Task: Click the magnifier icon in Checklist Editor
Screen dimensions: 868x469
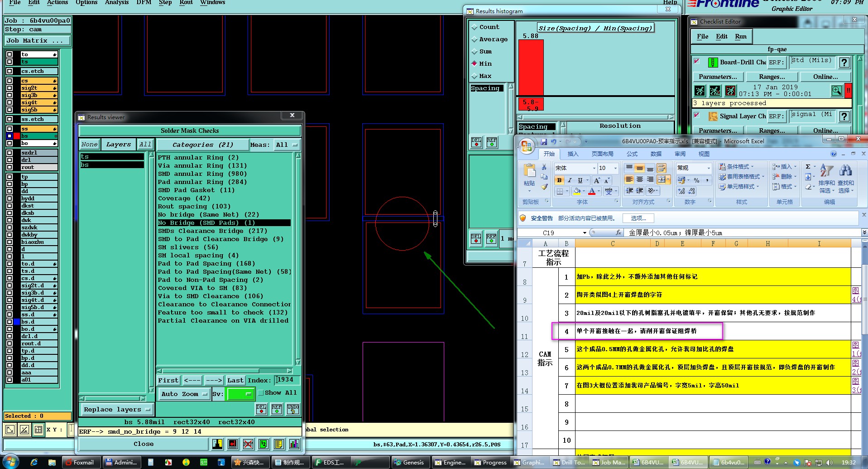Action: (x=836, y=91)
